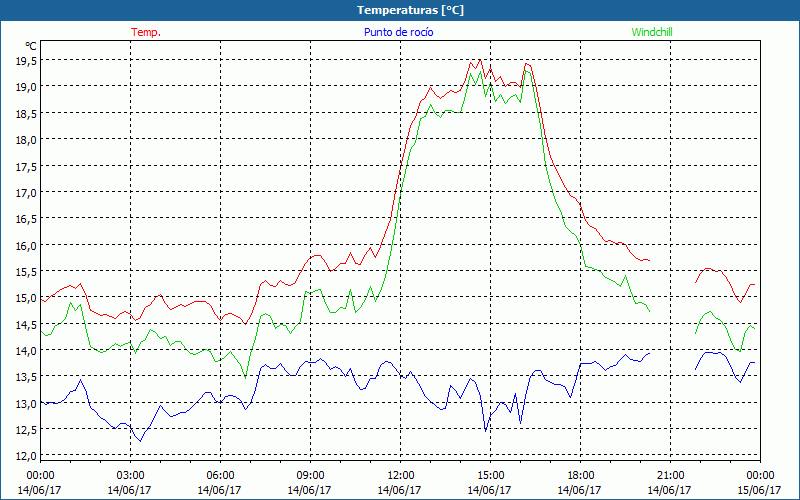Click the 16,0 value on the y-axis
The width and height of the screenshot is (800, 500).
coord(27,245)
